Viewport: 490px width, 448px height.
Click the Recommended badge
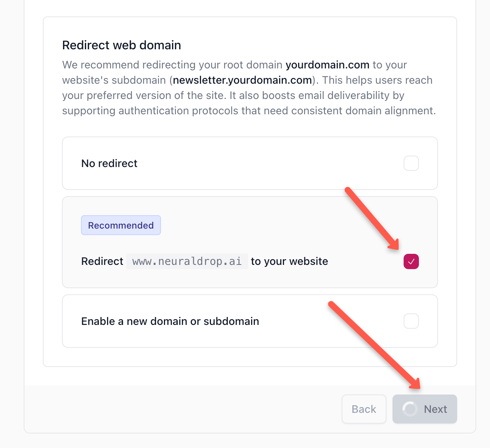tap(121, 225)
